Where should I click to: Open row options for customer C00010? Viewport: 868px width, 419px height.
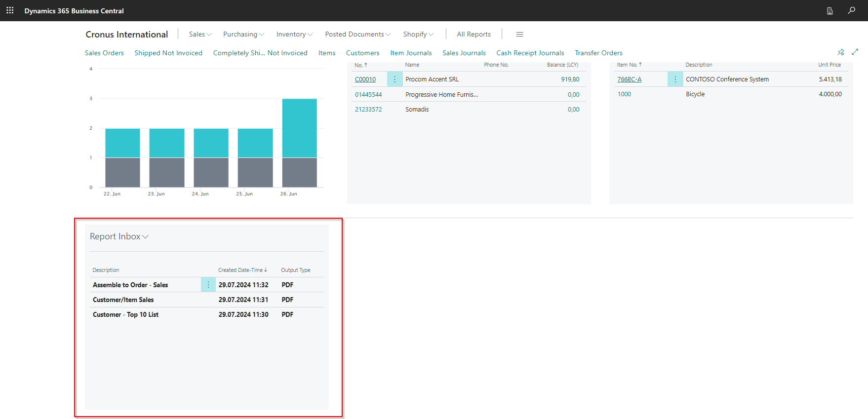395,79
